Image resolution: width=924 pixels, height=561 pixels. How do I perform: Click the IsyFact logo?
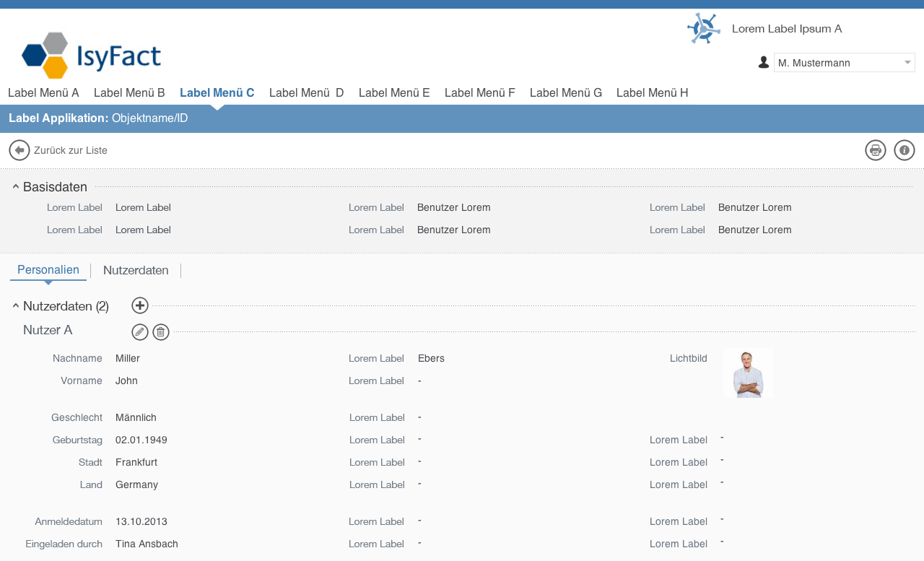coord(92,56)
